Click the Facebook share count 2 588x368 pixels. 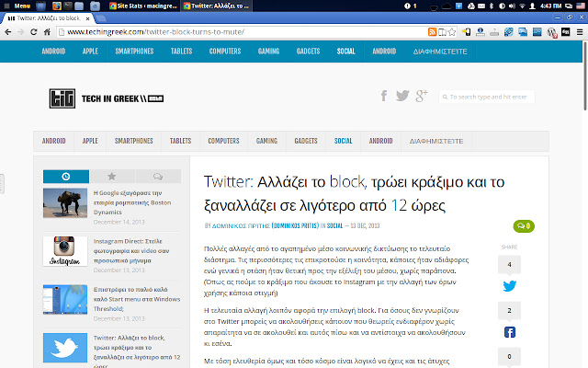509,311
